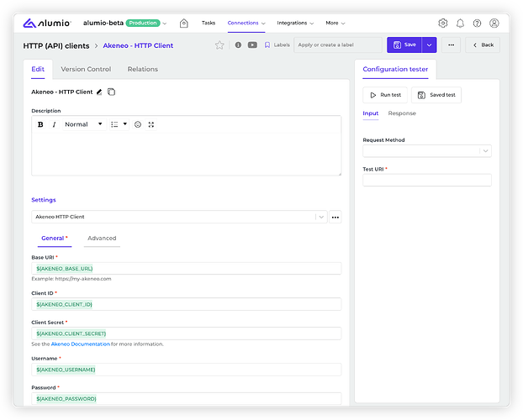Open the Normal text style dropdown
The height and width of the screenshot is (420, 523).
[83, 124]
